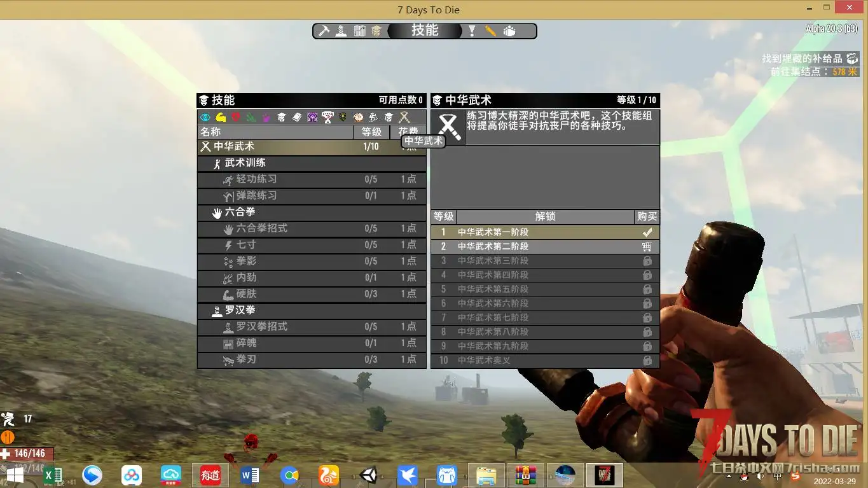Select the yellow flexed arm strength icon

[221, 117]
